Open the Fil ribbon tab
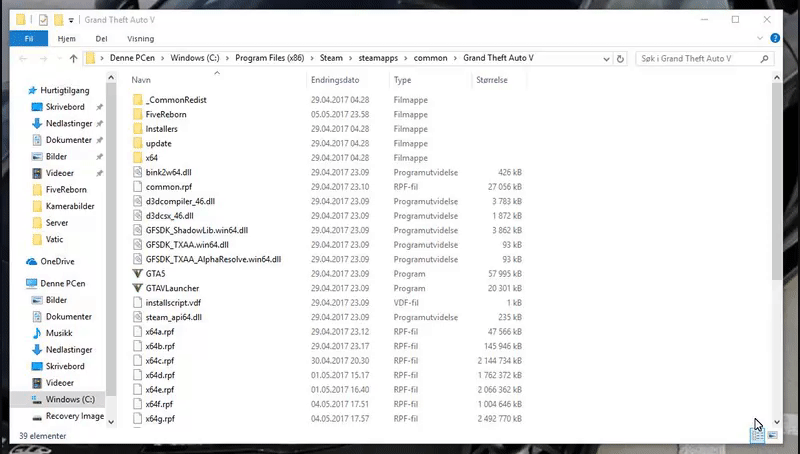Image resolution: width=800 pixels, height=454 pixels. [x=29, y=39]
